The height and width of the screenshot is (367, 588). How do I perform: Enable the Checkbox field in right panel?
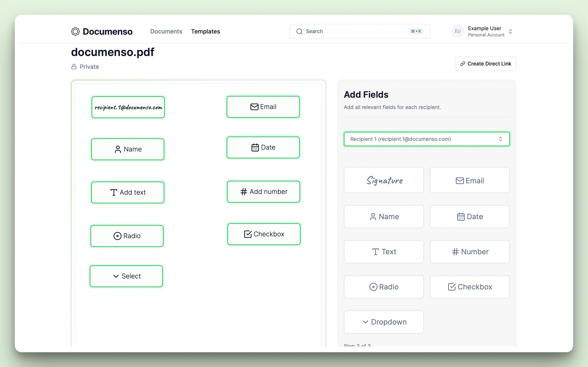(x=470, y=287)
